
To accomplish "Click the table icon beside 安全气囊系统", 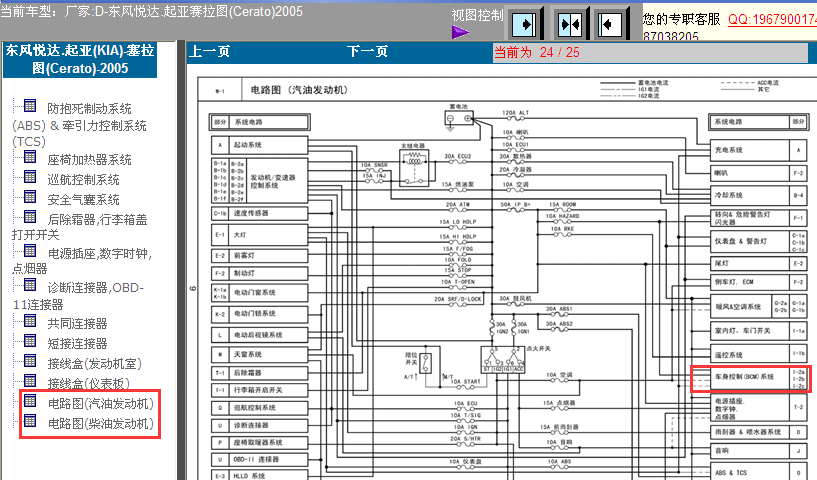I will point(30,196).
